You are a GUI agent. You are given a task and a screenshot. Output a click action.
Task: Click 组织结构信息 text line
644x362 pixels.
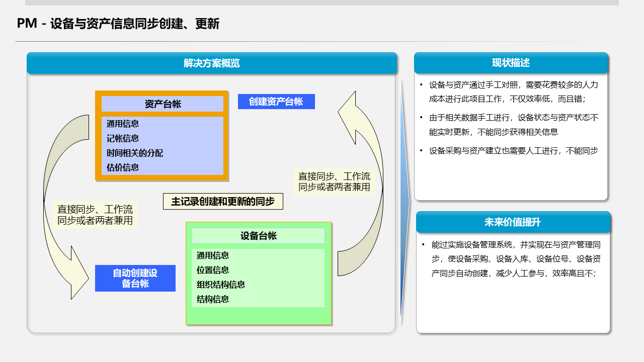tap(221, 285)
